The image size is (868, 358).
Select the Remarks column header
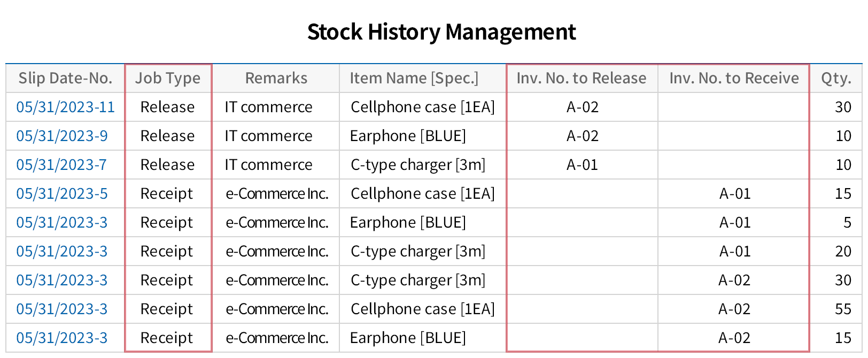tap(276, 78)
